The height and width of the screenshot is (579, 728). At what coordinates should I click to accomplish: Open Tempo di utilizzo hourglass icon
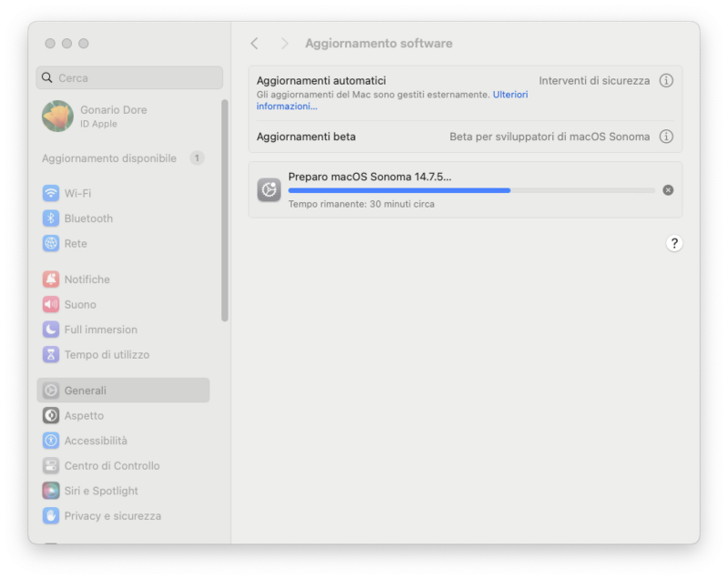pyautogui.click(x=51, y=354)
